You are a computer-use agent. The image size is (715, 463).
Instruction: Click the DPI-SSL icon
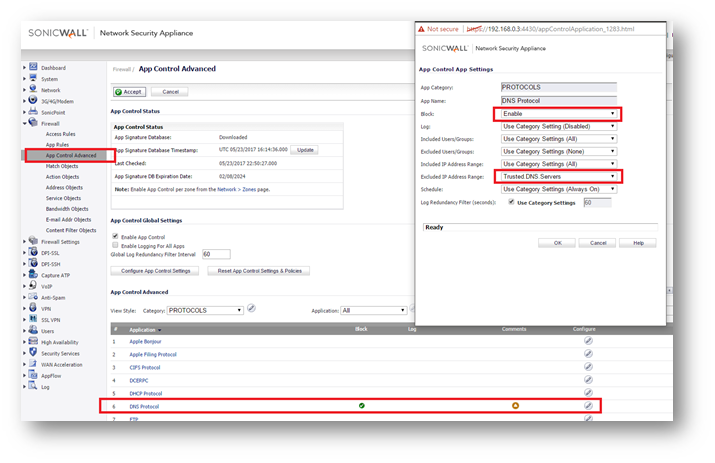coord(33,251)
